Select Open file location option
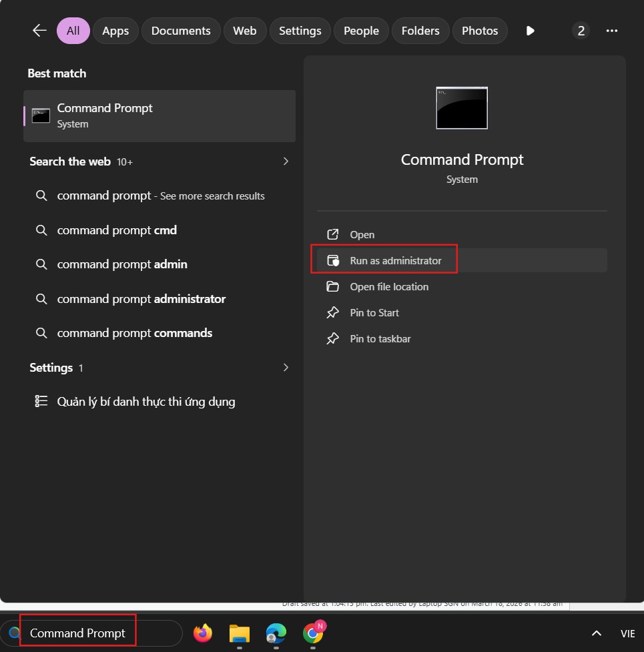This screenshot has height=652, width=644. (389, 287)
